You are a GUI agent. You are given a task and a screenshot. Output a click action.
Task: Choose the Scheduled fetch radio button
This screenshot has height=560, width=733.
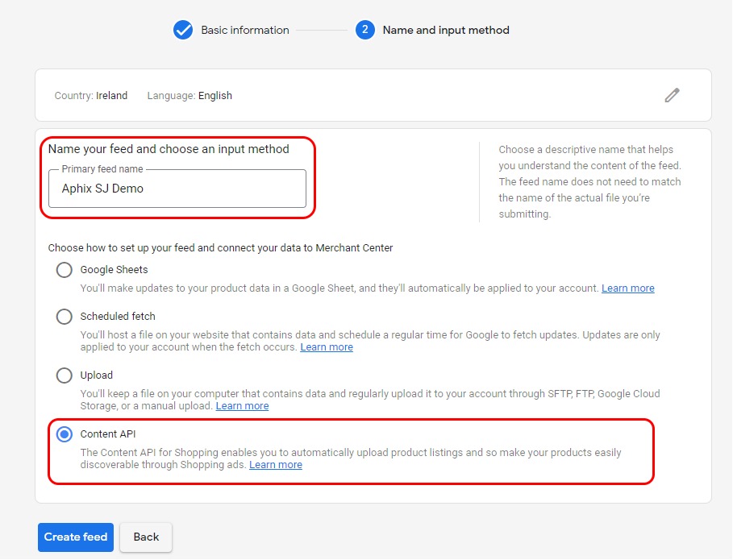(65, 317)
